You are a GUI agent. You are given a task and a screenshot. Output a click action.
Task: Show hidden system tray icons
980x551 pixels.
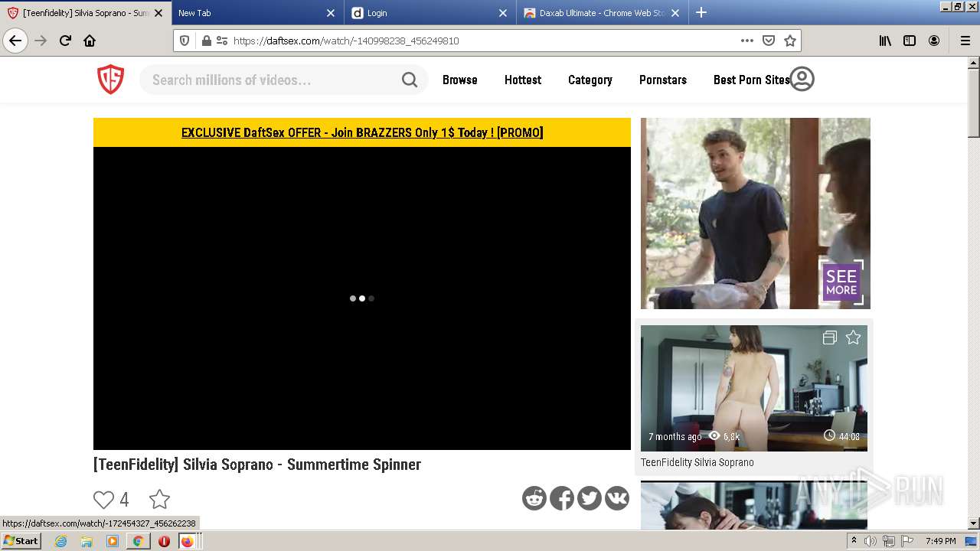pyautogui.click(x=854, y=541)
